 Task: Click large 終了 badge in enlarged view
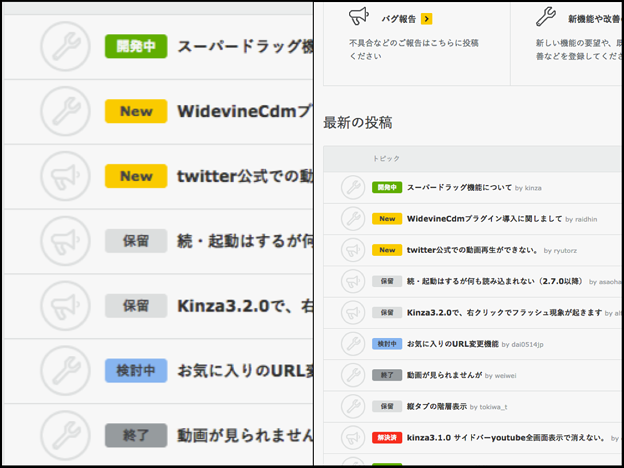pyautogui.click(x=136, y=435)
